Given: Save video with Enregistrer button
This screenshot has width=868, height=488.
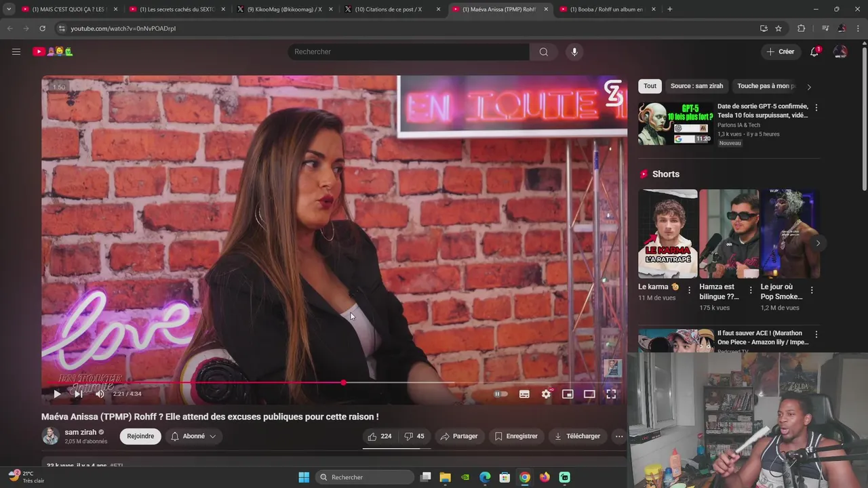Looking at the screenshot, I should [516, 436].
